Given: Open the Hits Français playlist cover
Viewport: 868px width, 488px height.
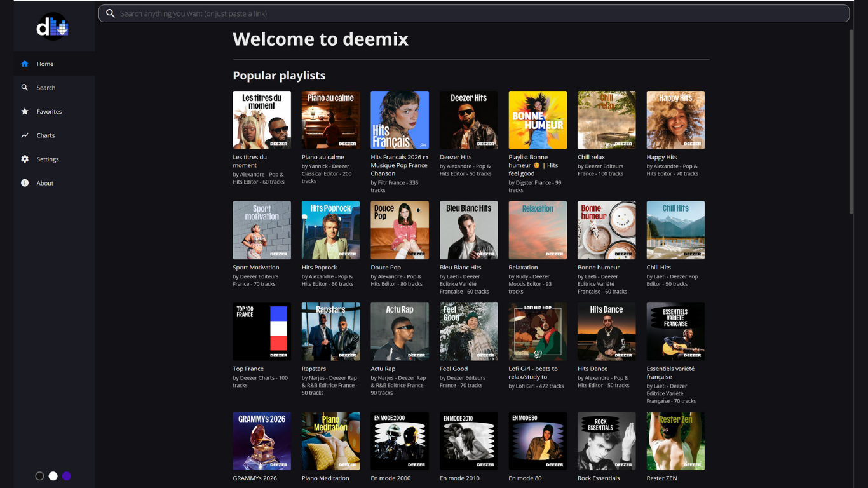Looking at the screenshot, I should coord(400,120).
